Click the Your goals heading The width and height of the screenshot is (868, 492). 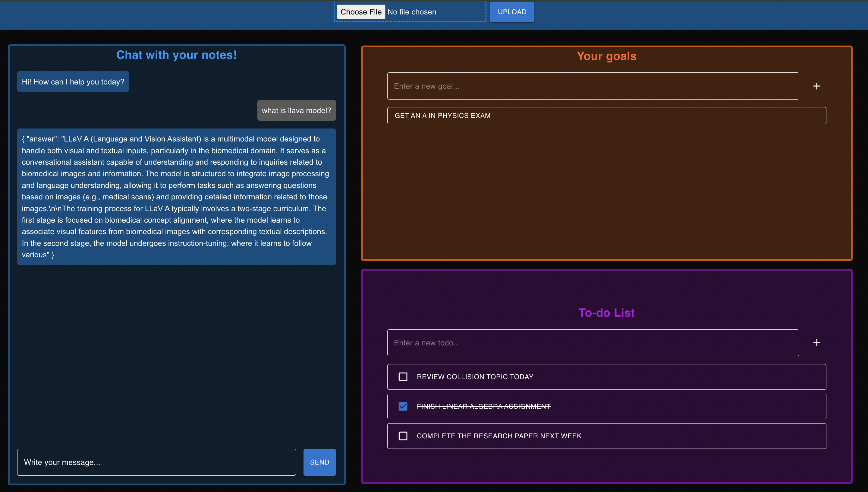tap(606, 56)
